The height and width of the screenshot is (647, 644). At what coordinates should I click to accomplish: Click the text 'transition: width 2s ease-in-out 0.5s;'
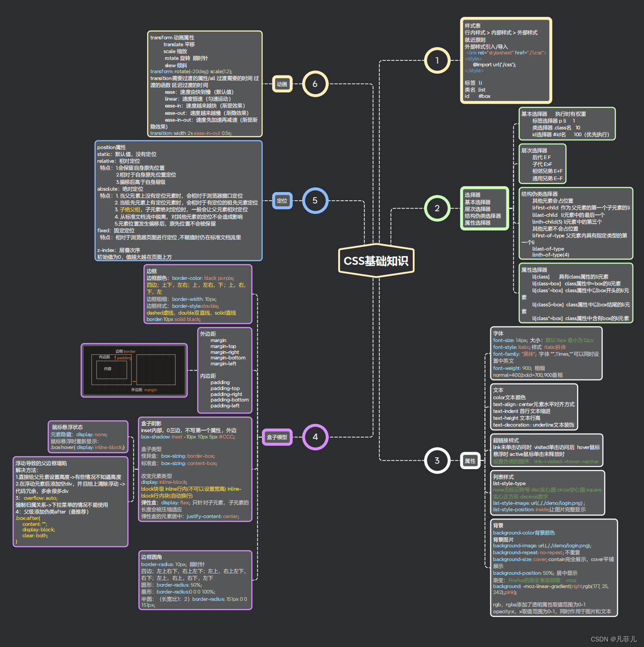coord(191,133)
